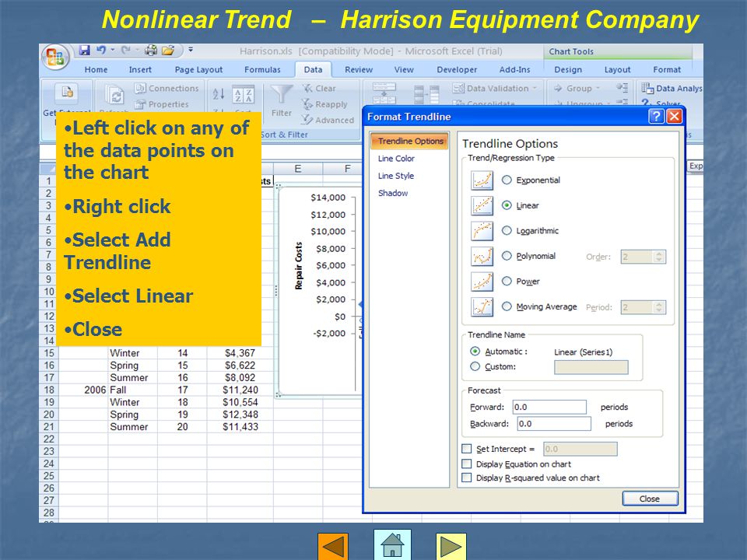Click the Custom trendline name text field

[x=591, y=367]
